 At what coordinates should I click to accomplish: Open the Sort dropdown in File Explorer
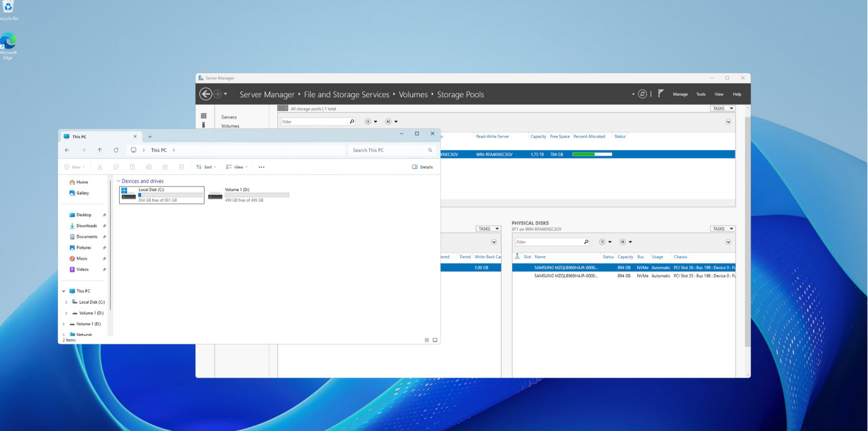coord(206,167)
